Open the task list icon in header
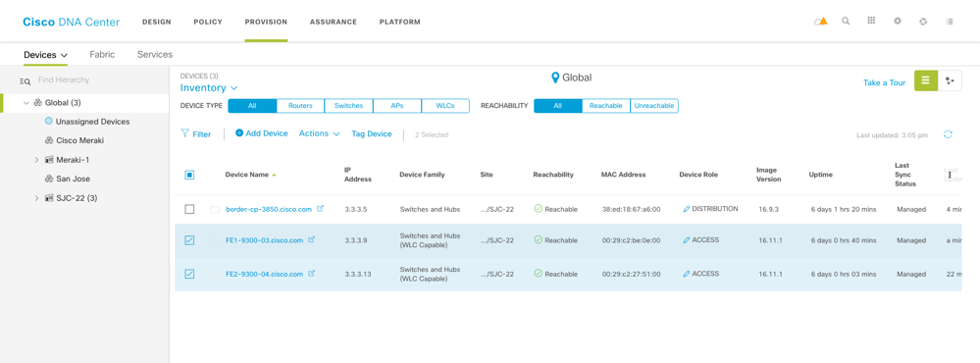The image size is (980, 363). click(x=950, y=22)
